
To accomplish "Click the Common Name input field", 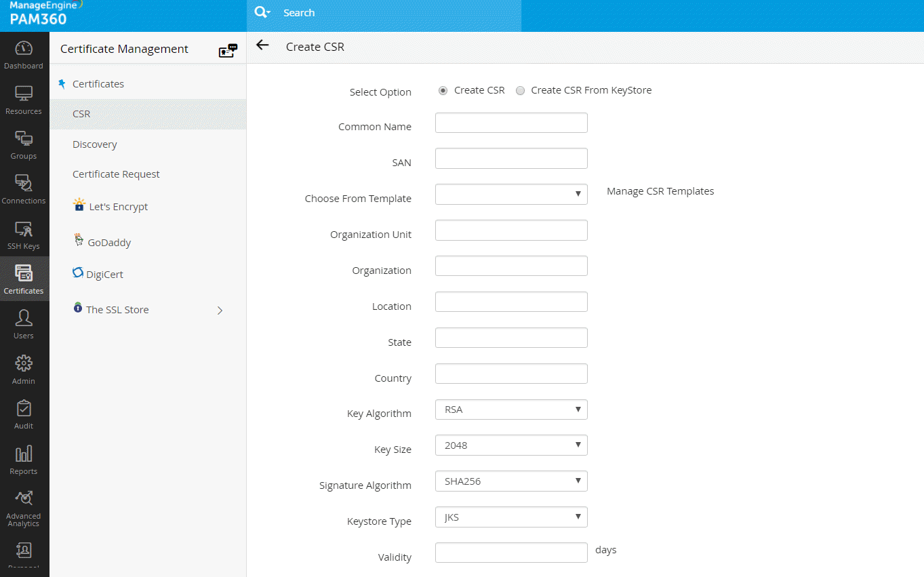I will pyautogui.click(x=511, y=123).
